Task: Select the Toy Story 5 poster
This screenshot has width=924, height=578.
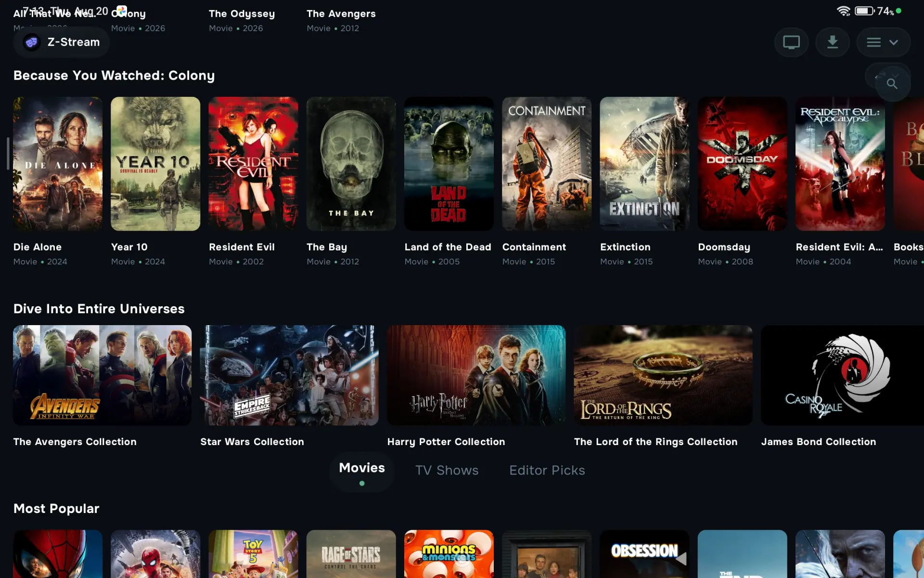Action: click(253, 554)
